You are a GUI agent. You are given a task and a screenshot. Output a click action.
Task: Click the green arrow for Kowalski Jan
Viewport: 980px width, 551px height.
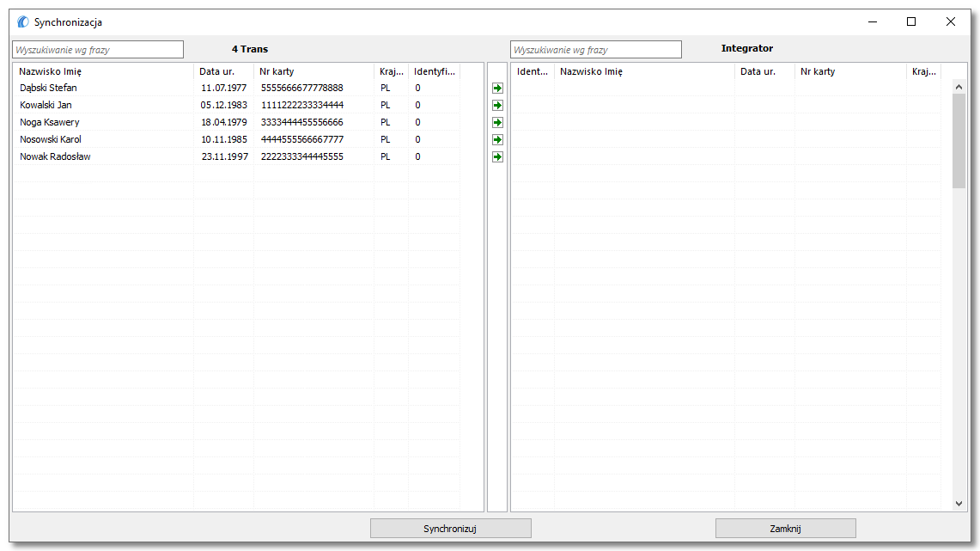[x=497, y=105]
